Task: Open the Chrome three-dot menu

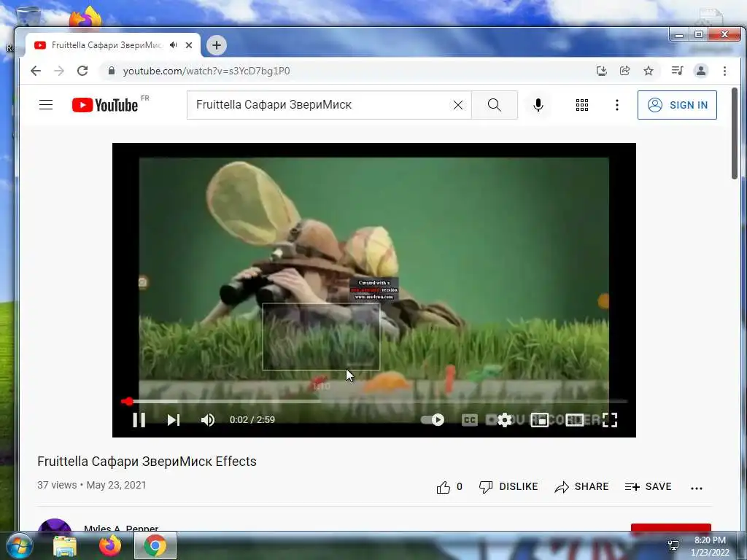Action: (724, 71)
